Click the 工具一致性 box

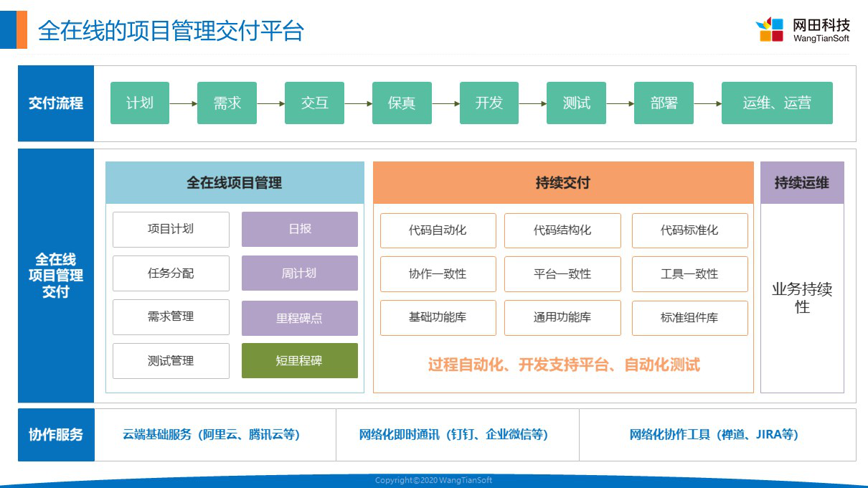tap(689, 274)
